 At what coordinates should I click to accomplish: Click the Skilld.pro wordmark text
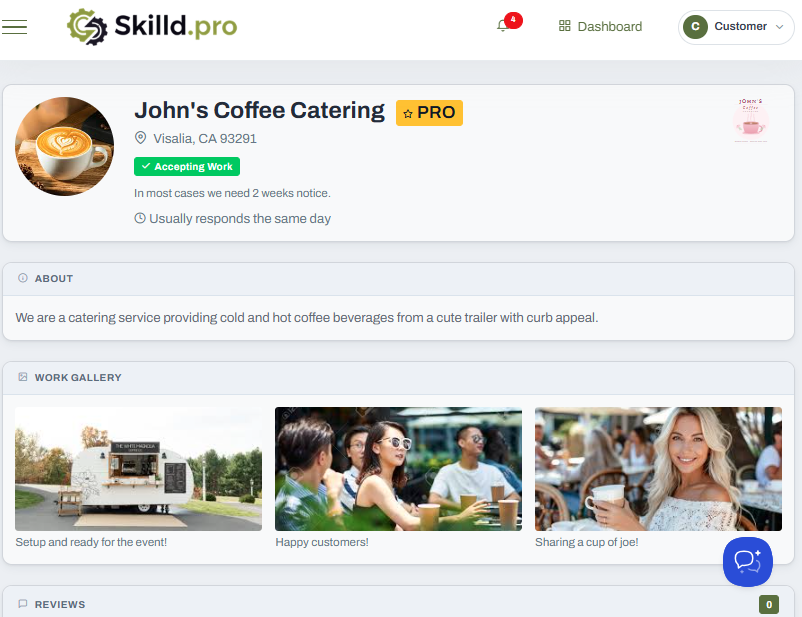176,26
